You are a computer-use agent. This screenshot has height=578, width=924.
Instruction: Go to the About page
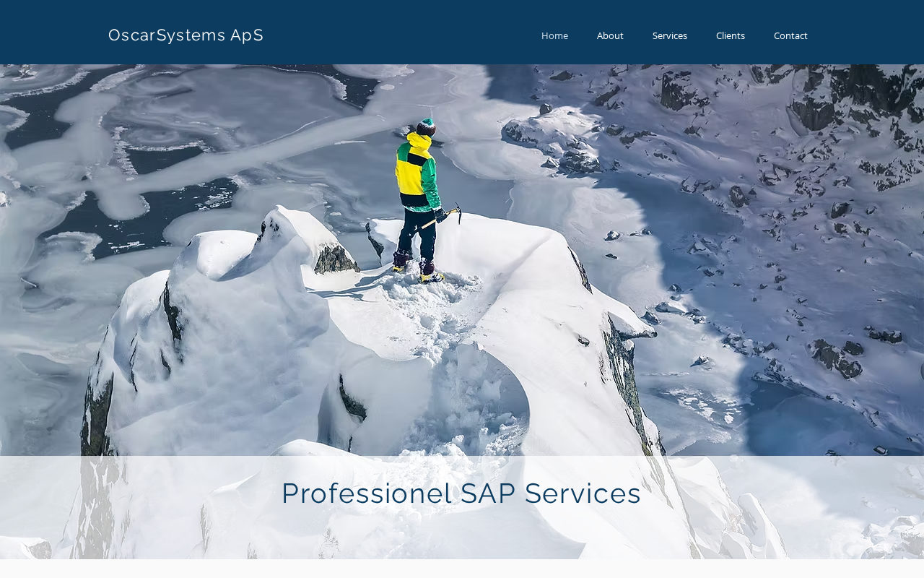click(x=610, y=35)
